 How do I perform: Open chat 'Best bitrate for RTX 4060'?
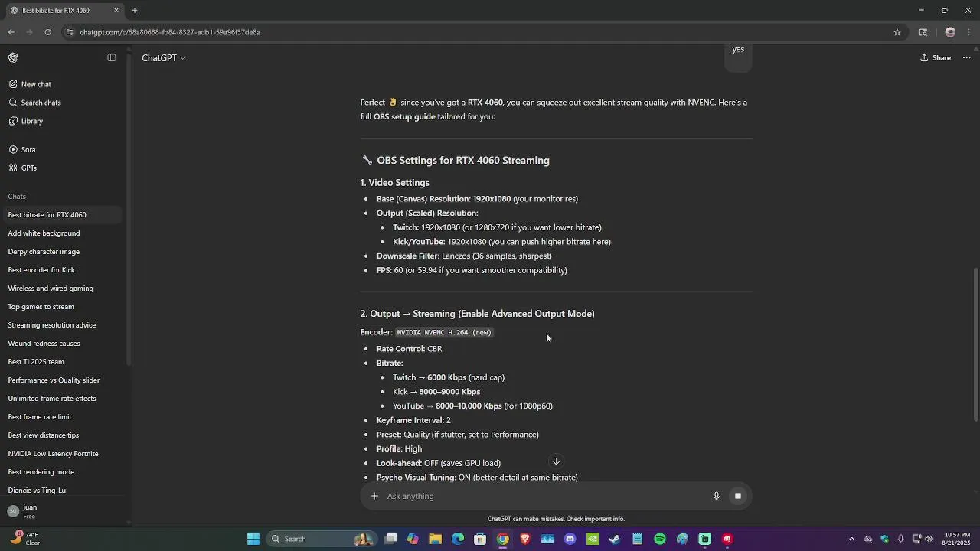[61, 215]
